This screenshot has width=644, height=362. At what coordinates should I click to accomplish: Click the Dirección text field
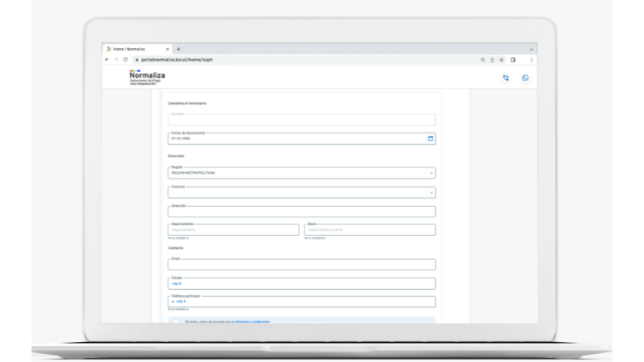click(301, 212)
